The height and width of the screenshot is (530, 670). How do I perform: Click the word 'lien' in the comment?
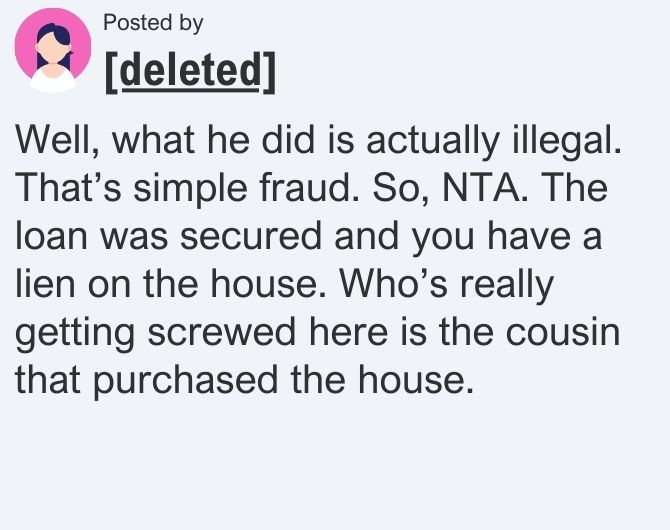[45, 283]
